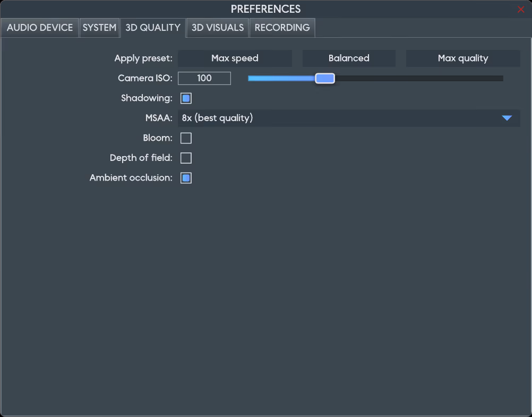Turn off Ambient occlusion checkbox
Screen dimensions: 532x417
coord(186,178)
